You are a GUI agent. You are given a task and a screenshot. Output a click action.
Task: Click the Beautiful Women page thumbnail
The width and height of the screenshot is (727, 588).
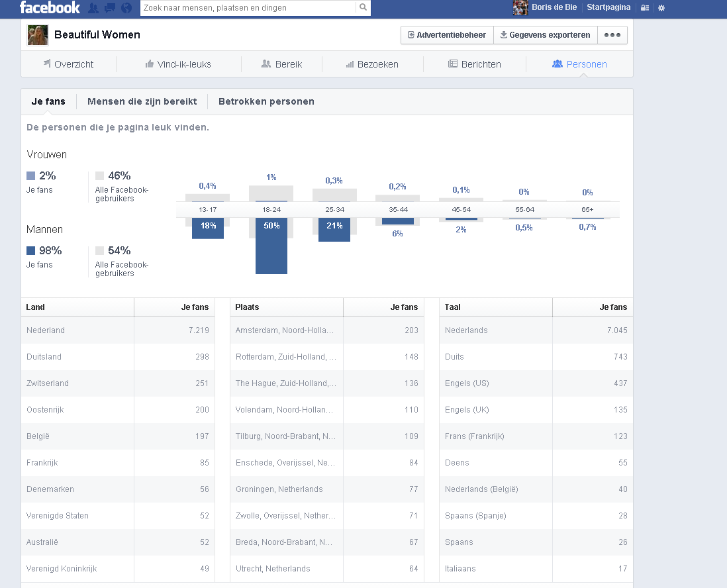coord(38,35)
